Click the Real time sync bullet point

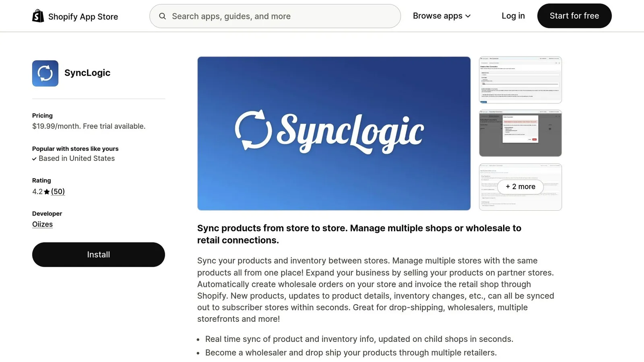point(359,339)
